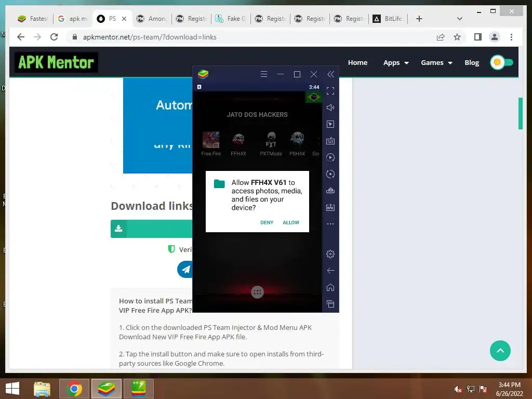Go to BlueStacks Android home

click(x=330, y=287)
